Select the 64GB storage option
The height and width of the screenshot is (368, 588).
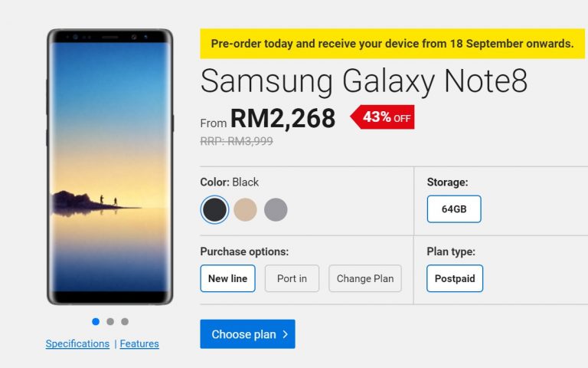(454, 209)
